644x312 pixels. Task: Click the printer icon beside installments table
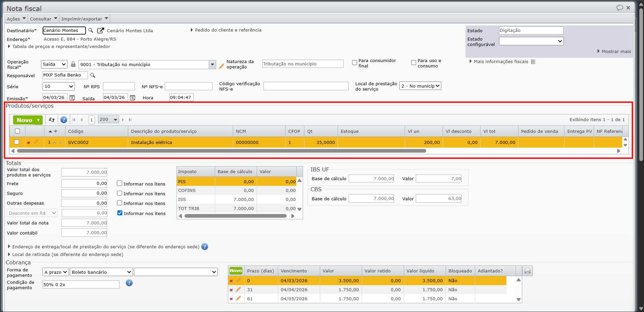(x=528, y=271)
